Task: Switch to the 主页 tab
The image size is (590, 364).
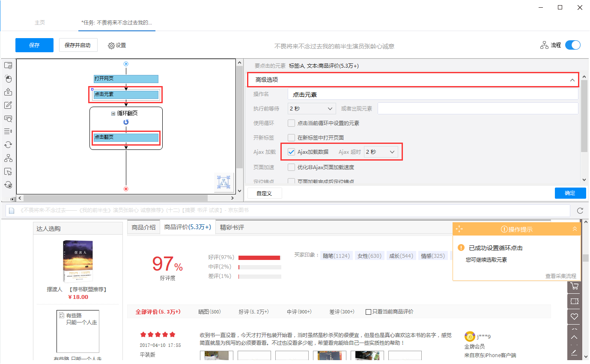Action: (40, 23)
